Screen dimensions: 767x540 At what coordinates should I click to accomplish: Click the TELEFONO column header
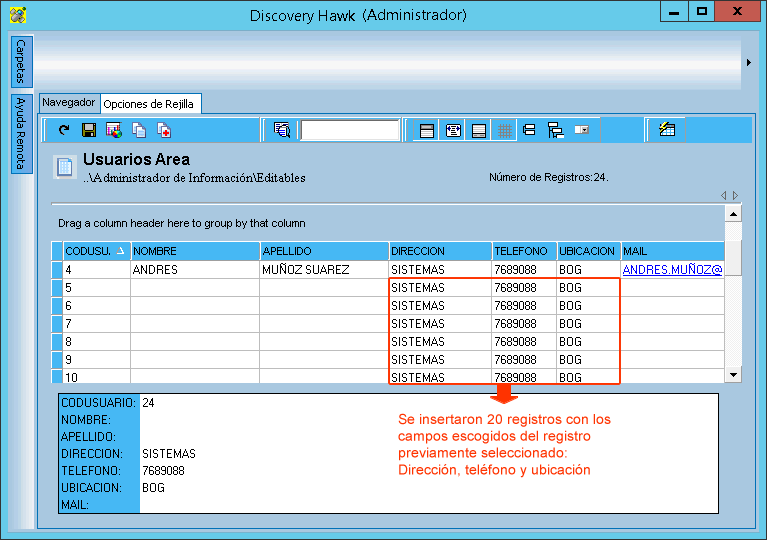524,251
